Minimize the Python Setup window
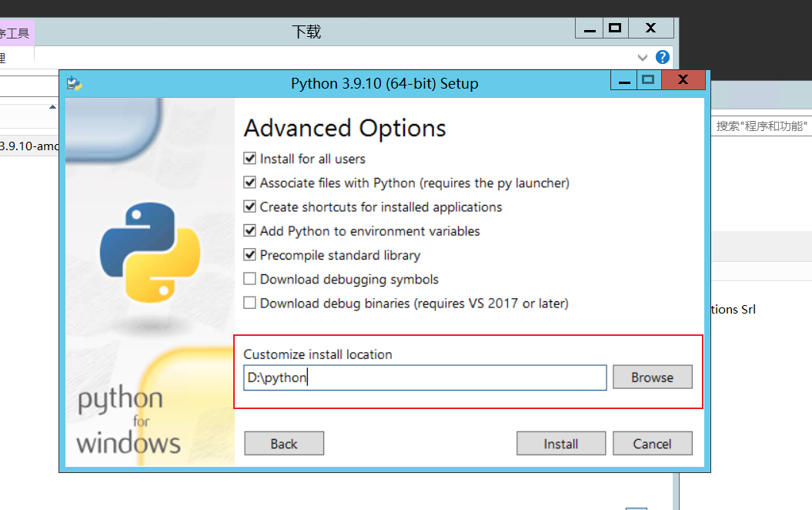Viewport: 812px width, 510px height. (x=623, y=80)
